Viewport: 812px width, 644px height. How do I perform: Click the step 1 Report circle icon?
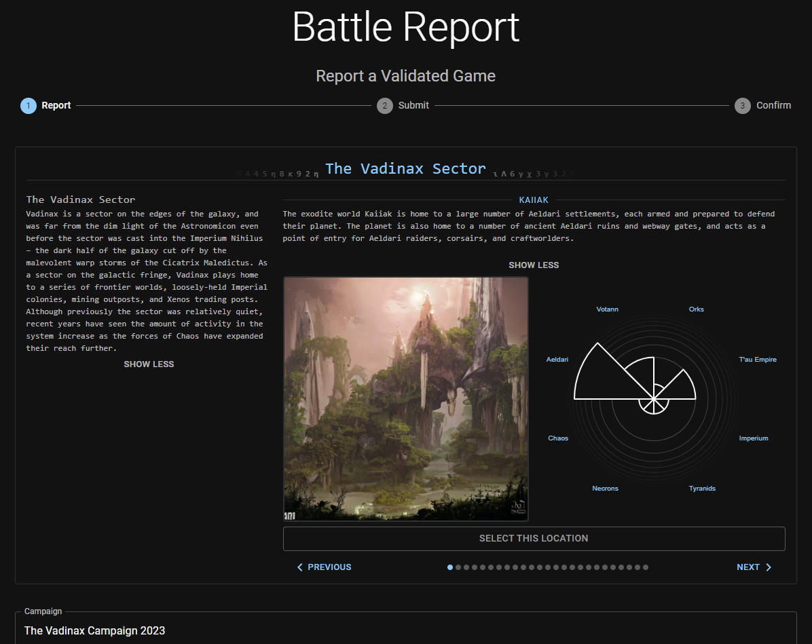(x=29, y=106)
